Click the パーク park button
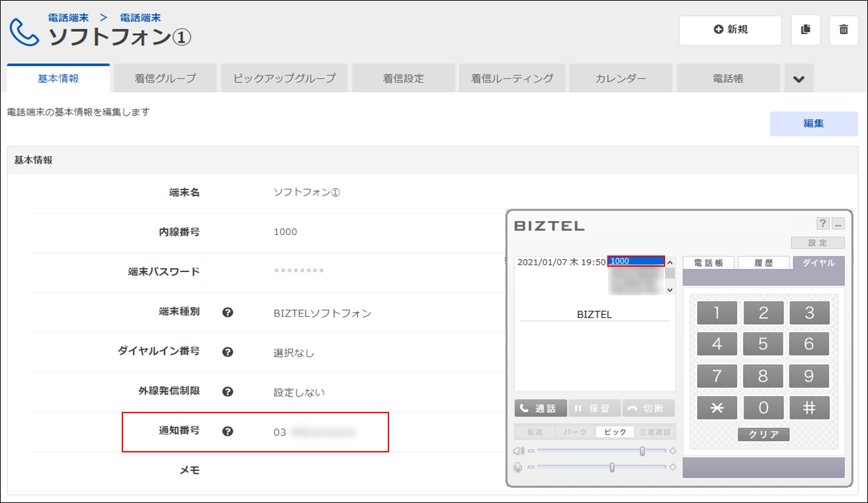Screen dimensions: 868x503 pyautogui.click(x=575, y=432)
